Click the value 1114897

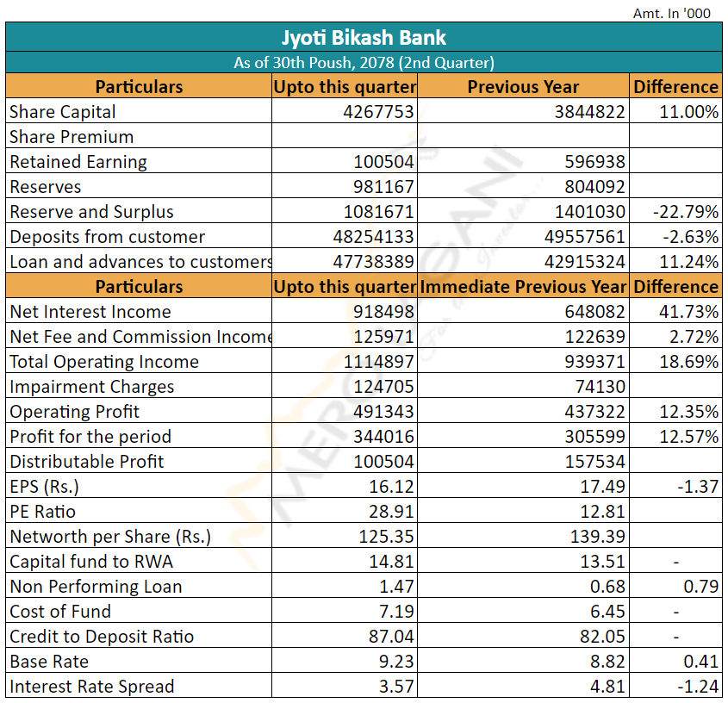pyautogui.click(x=378, y=362)
